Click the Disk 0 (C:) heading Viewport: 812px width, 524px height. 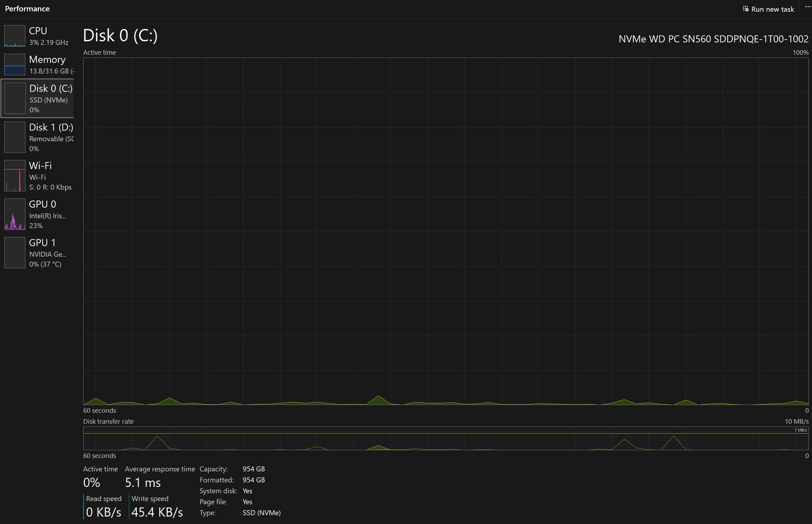(120, 35)
